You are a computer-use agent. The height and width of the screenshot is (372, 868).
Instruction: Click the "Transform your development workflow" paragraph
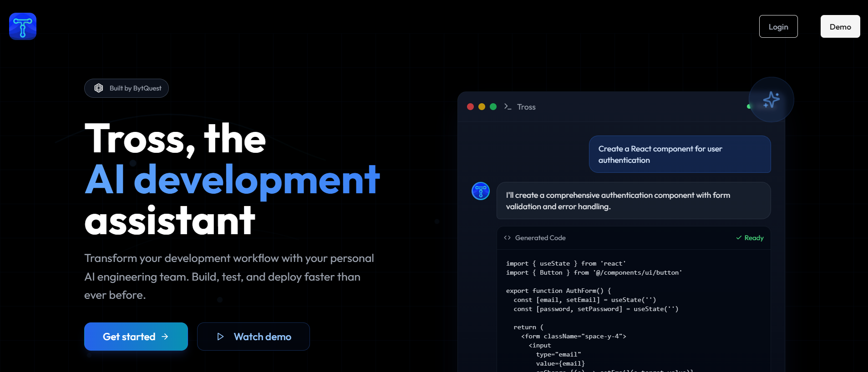tap(229, 276)
